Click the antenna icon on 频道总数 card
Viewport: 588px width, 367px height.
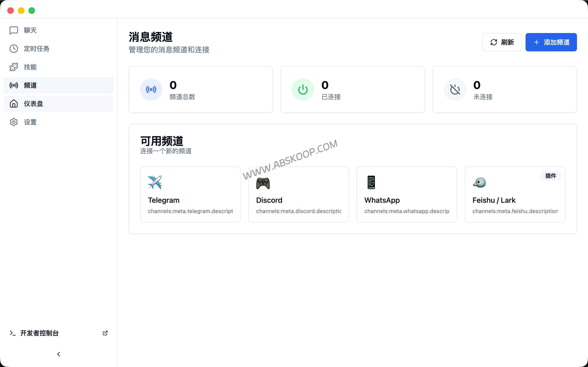click(151, 89)
